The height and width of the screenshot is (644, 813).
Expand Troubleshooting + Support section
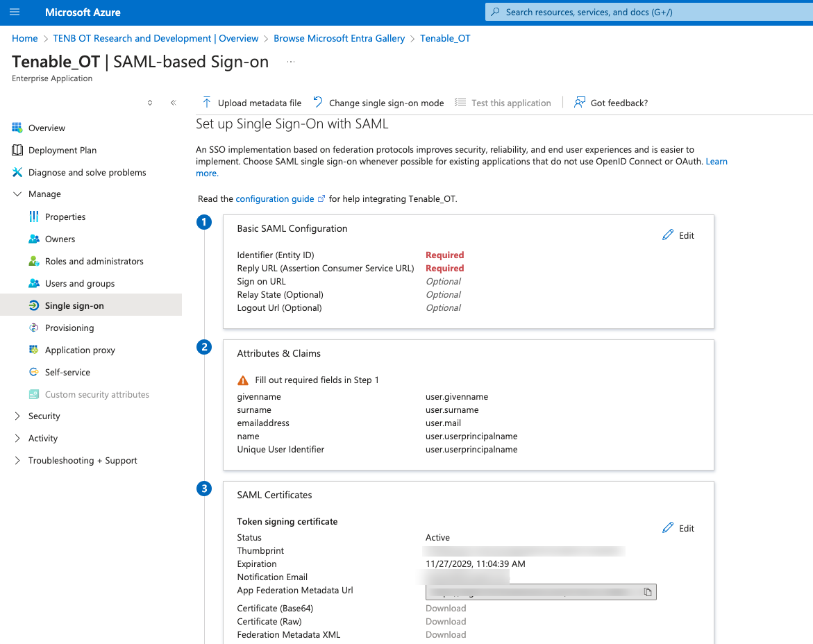click(17, 461)
